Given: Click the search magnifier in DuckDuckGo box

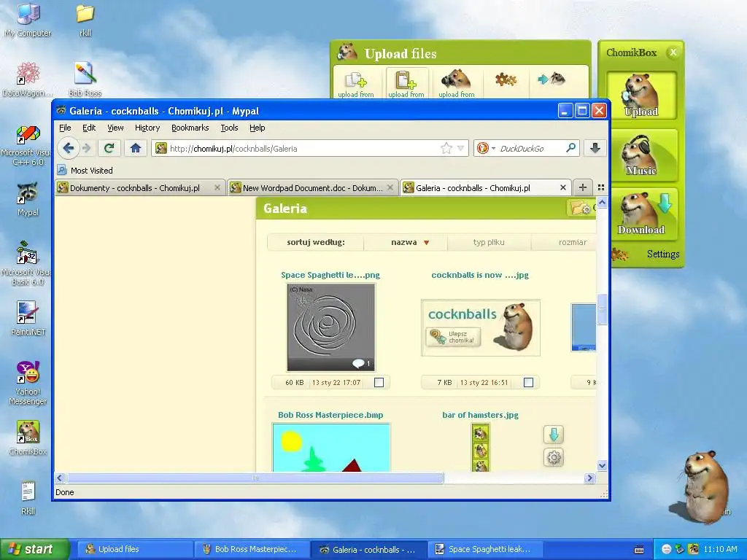Looking at the screenshot, I should coord(570,148).
